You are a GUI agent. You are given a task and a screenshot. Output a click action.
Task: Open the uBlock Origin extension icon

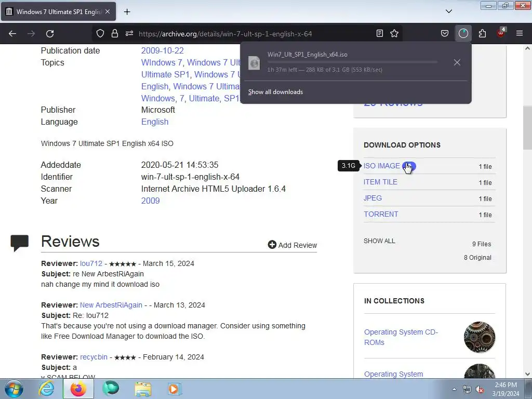pos(501,33)
